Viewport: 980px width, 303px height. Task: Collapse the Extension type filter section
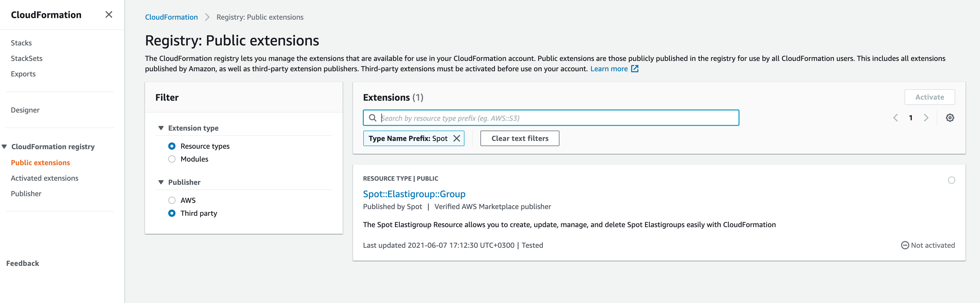(x=161, y=128)
